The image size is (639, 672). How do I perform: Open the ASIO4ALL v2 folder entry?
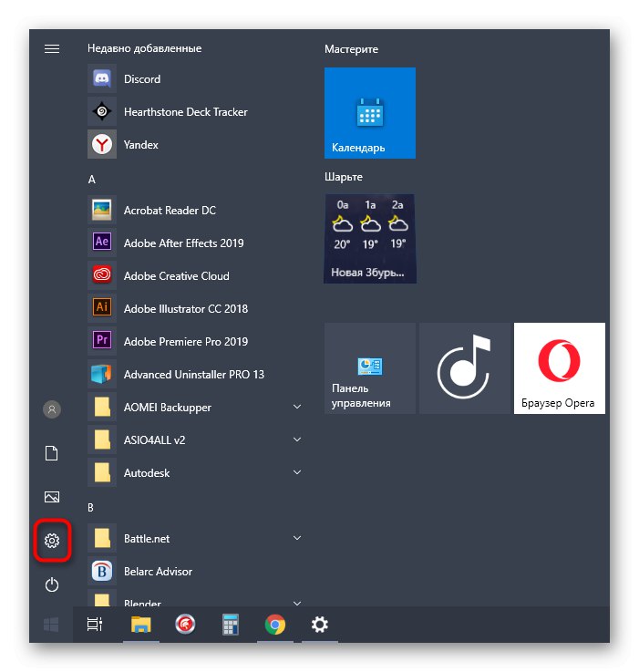pos(197,439)
